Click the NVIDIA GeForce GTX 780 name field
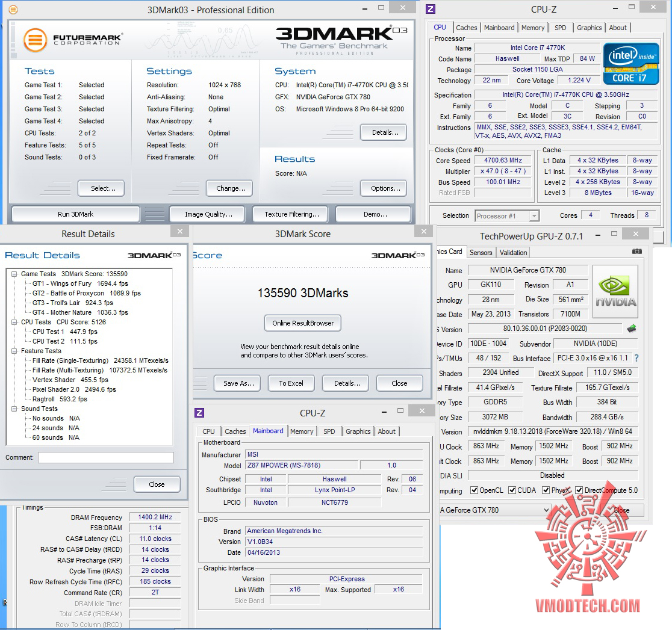 527,270
